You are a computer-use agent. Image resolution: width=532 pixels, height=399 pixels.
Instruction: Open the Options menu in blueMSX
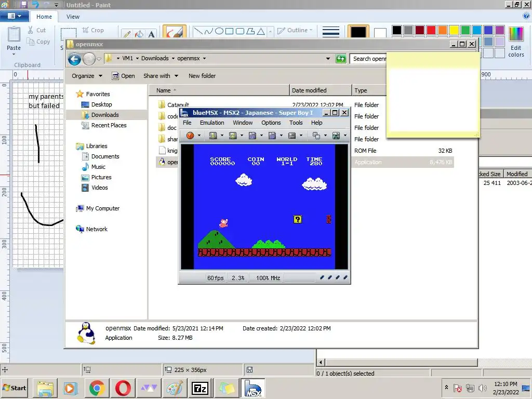(x=271, y=123)
